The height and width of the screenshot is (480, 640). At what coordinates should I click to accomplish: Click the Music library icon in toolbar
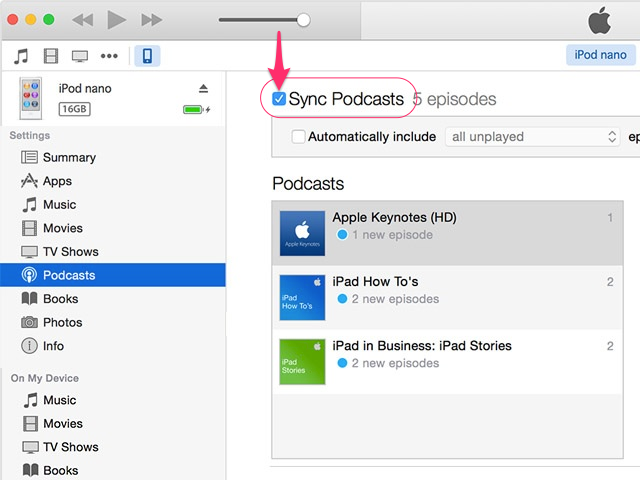click(21, 55)
